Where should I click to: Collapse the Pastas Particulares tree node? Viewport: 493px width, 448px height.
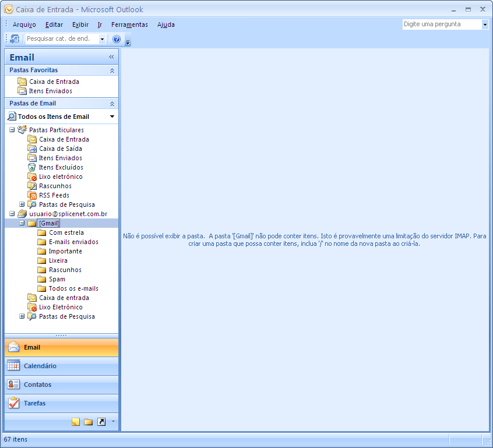12,130
